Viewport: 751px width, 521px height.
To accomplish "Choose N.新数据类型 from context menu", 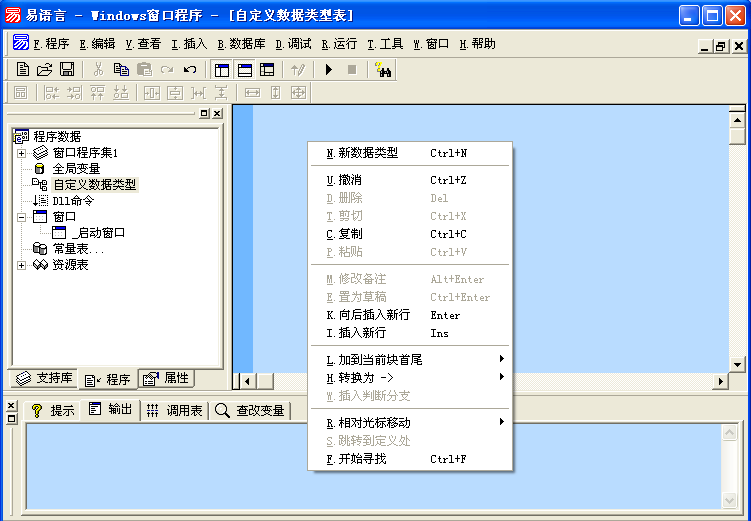I will pyautogui.click(x=411, y=153).
